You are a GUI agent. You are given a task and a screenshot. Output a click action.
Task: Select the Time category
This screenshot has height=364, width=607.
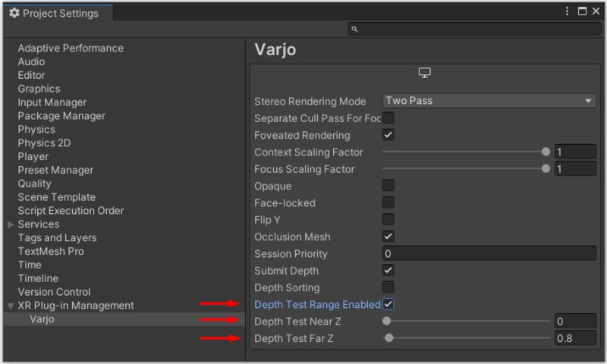point(30,265)
